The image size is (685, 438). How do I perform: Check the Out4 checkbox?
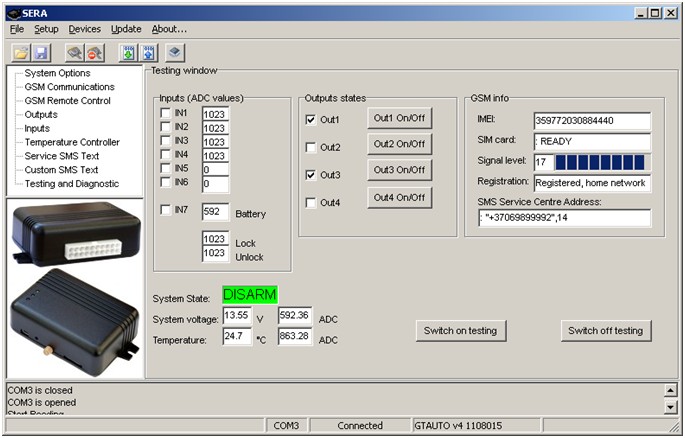point(311,203)
